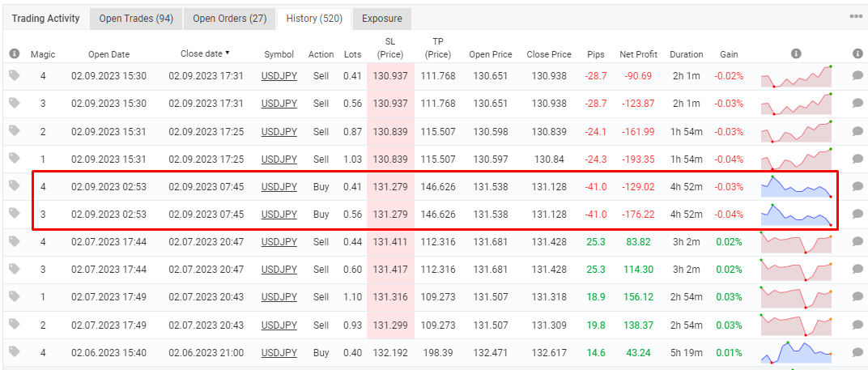The image size is (868, 370).
Task: Open USDJPY link on the 0.40 lots row
Action: coord(279,352)
